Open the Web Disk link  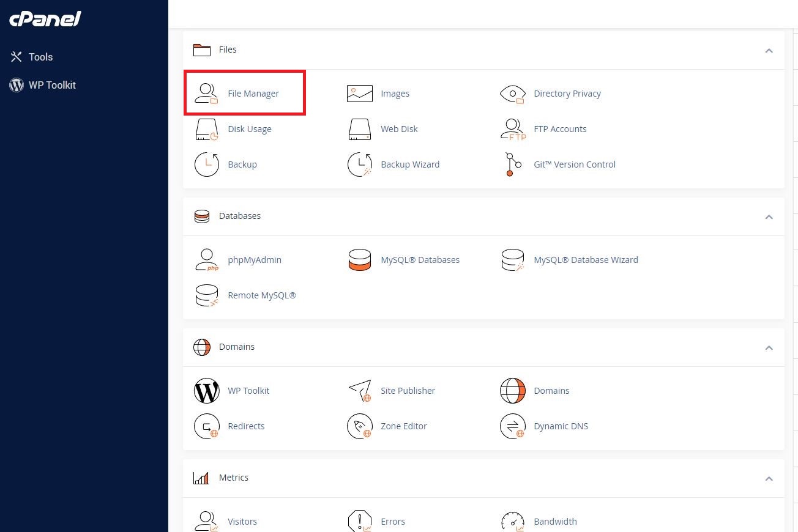[x=400, y=129]
